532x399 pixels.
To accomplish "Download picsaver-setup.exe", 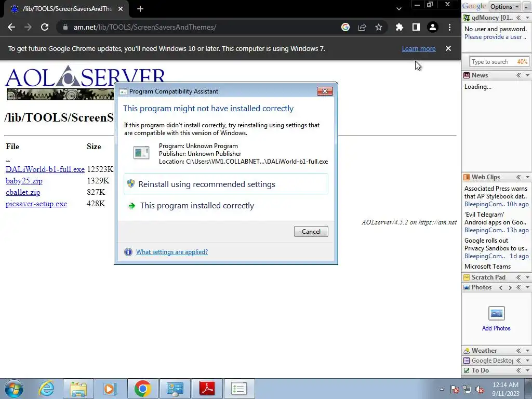I will 36,204.
